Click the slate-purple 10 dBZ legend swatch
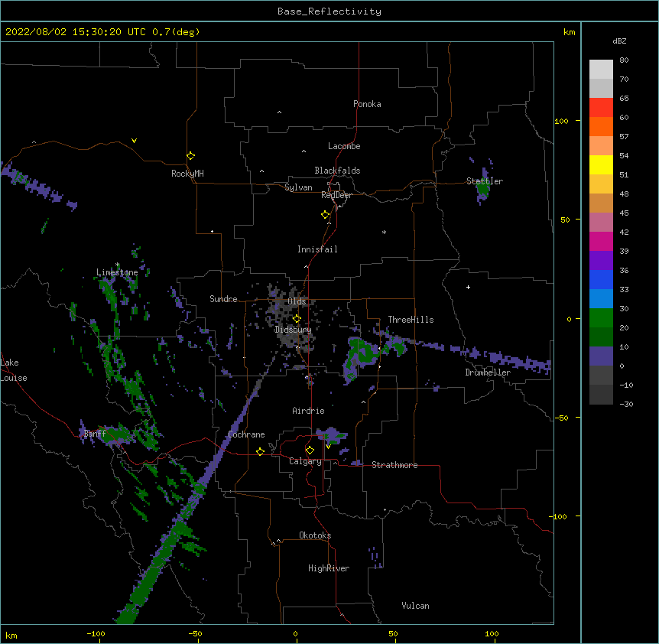 601,356
